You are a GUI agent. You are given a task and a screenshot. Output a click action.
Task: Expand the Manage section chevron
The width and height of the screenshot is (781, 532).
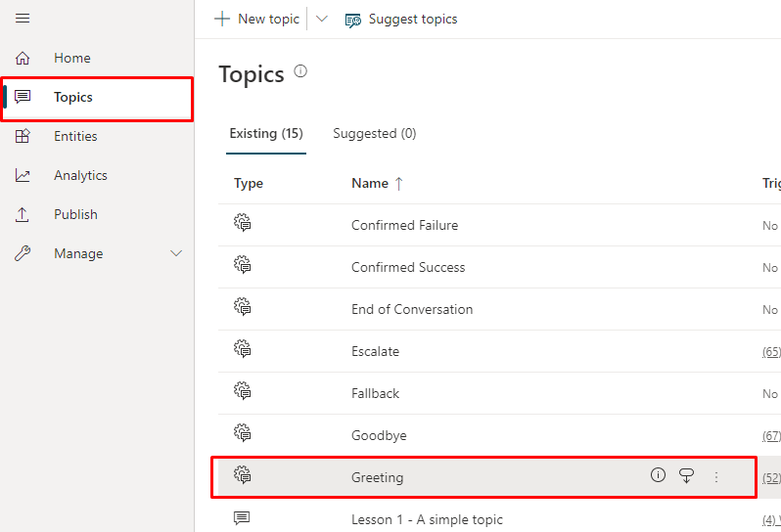coord(176,253)
